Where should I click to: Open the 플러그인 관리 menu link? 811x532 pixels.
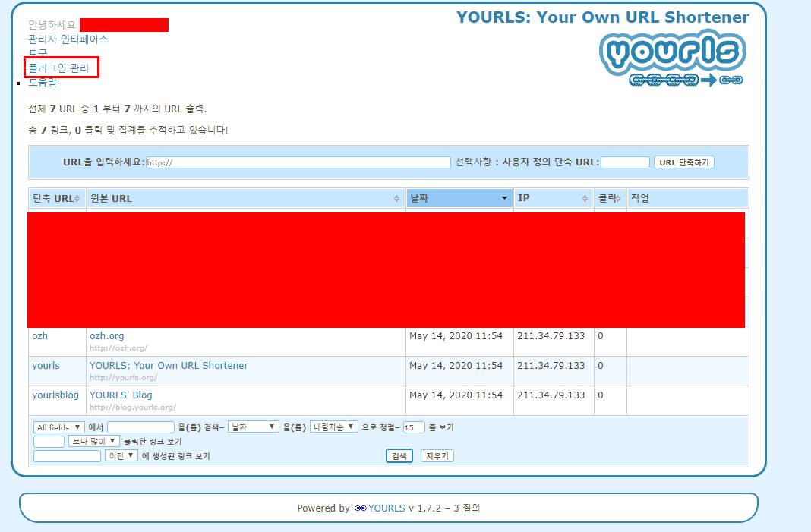pyautogui.click(x=58, y=68)
